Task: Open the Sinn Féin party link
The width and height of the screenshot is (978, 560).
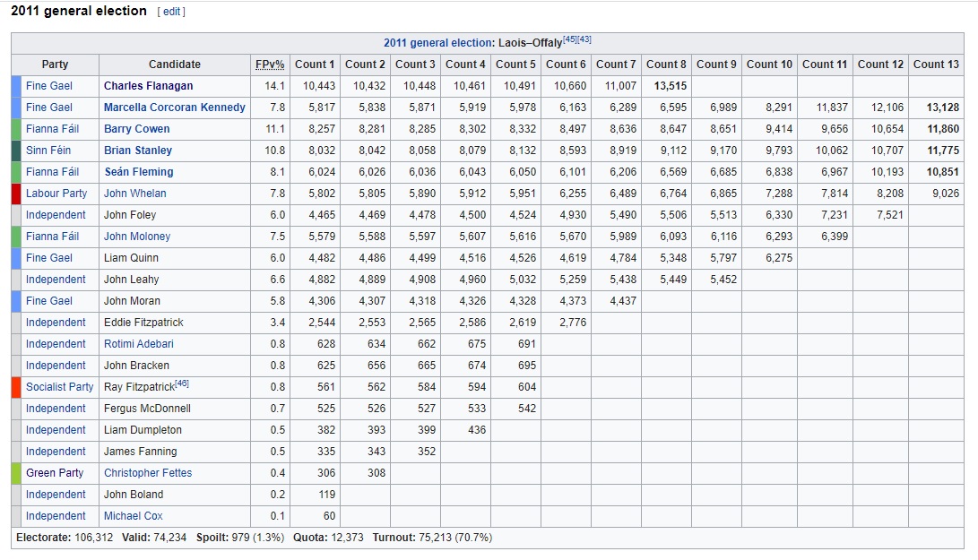Action: [48, 151]
